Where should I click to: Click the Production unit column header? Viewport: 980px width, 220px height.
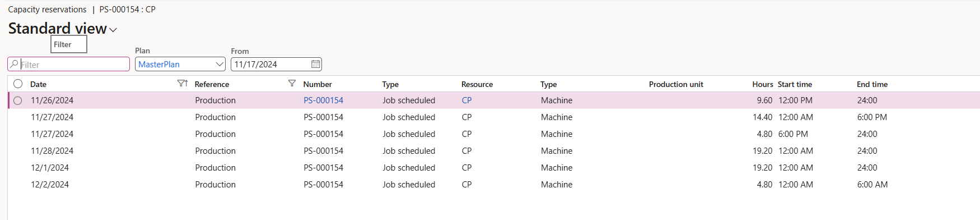[676, 84]
